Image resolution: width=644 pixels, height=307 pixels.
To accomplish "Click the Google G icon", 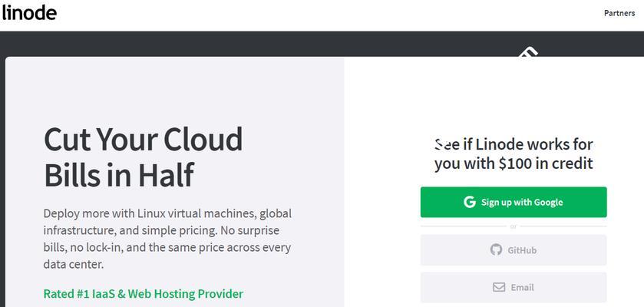I will (x=470, y=202).
